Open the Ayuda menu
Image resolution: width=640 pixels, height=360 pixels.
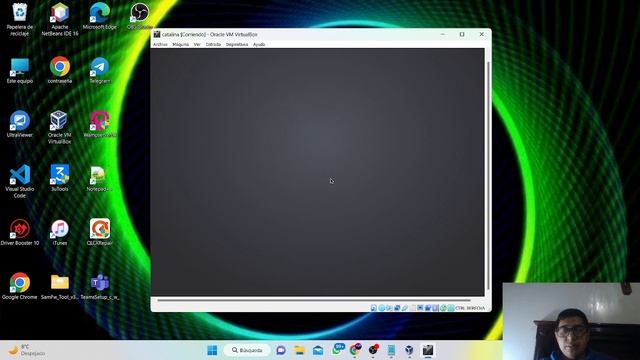pyautogui.click(x=259, y=44)
